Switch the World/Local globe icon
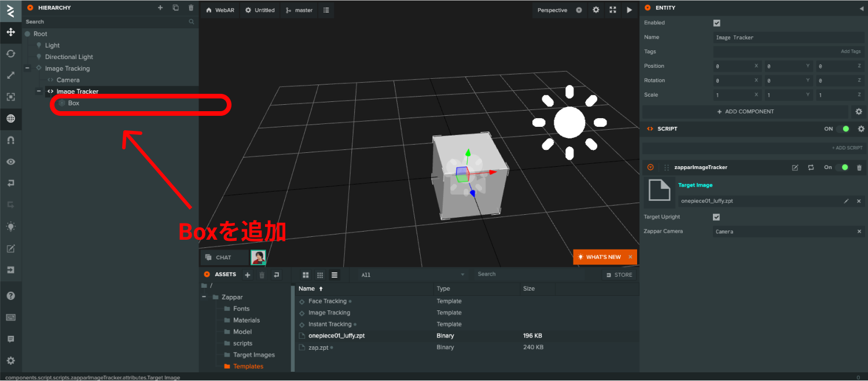 click(10, 119)
